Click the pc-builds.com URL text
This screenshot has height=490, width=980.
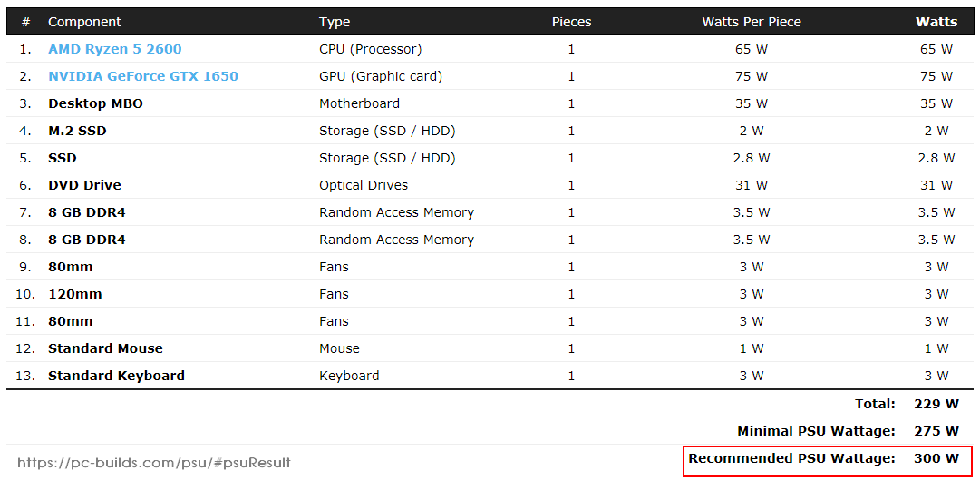154,463
